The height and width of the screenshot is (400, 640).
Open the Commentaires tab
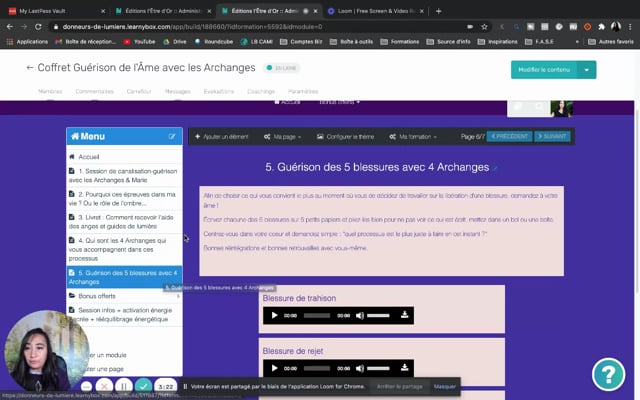(95, 91)
